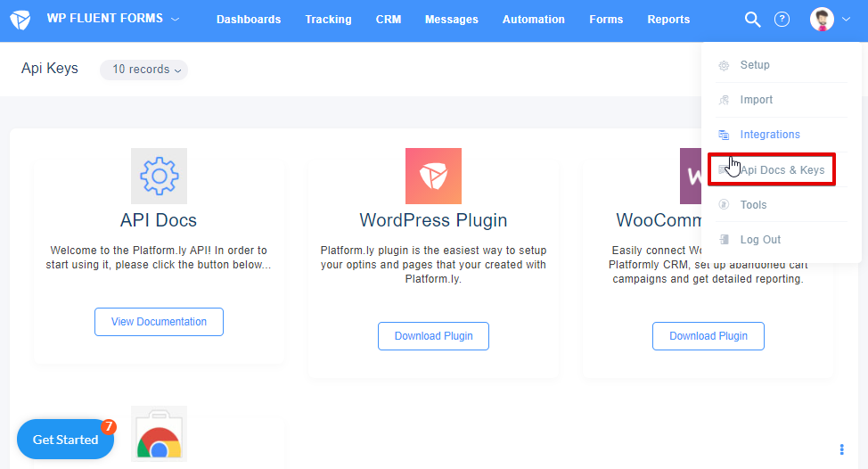
Task: Open the Messages menu
Action: 451,20
